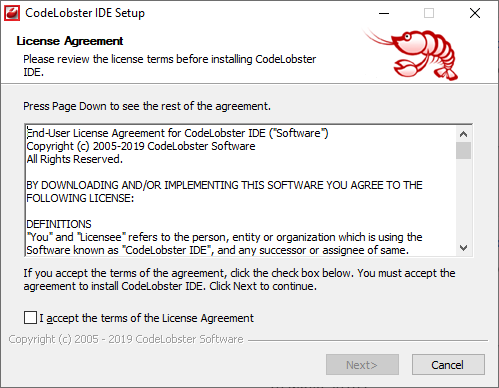Check the accept license terms checkbox

(30, 317)
